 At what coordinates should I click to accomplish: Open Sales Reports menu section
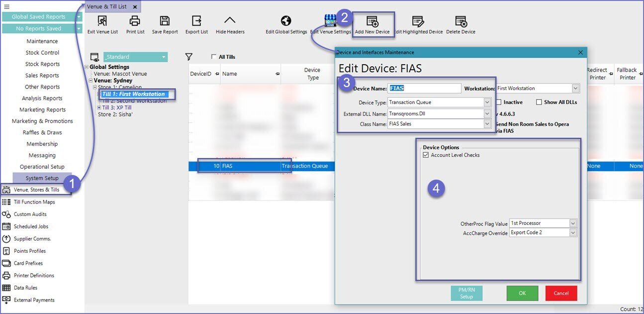pyautogui.click(x=42, y=76)
